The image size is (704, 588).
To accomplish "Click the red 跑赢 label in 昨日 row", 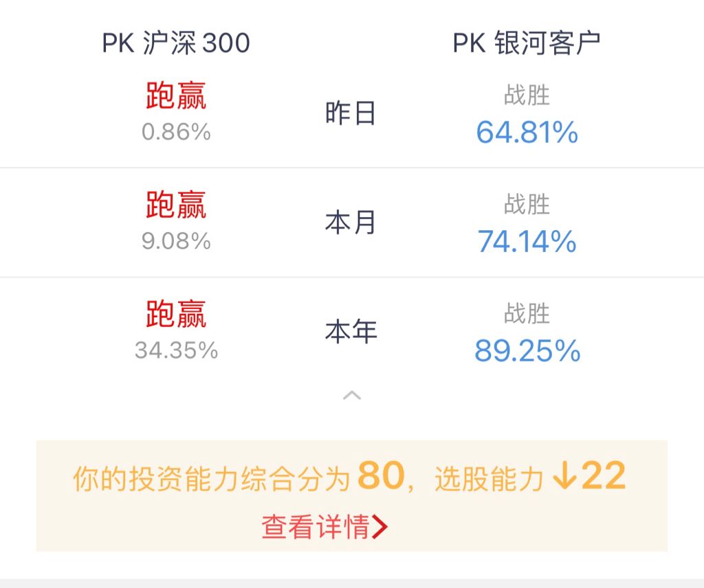I will 176,96.
